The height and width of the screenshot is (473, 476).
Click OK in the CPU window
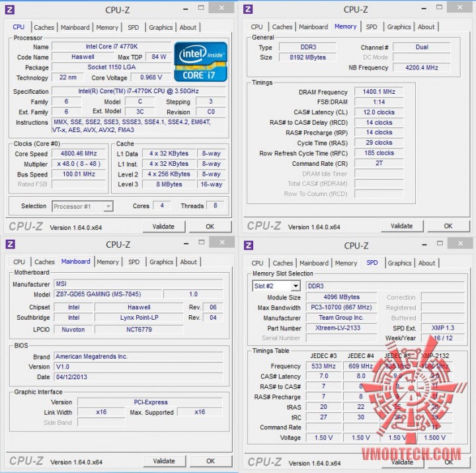(x=210, y=227)
